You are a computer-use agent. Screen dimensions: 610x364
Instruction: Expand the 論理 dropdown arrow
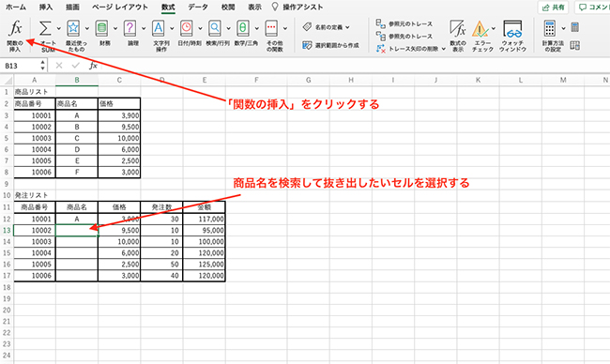(x=144, y=28)
